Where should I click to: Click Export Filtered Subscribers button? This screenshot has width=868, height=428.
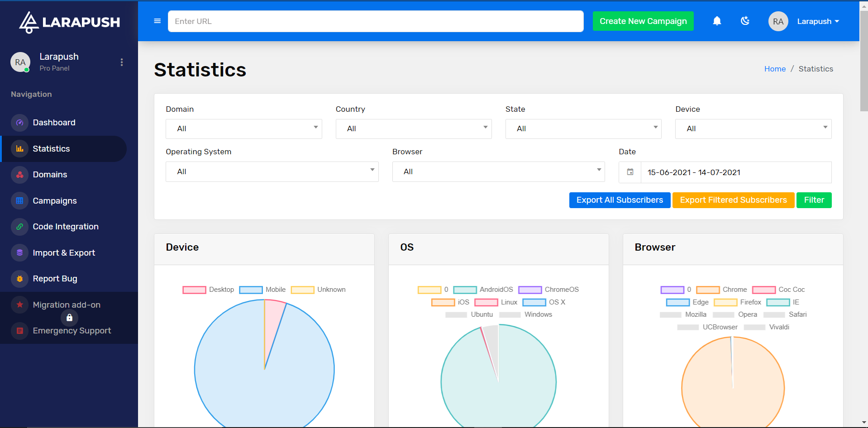[733, 200]
